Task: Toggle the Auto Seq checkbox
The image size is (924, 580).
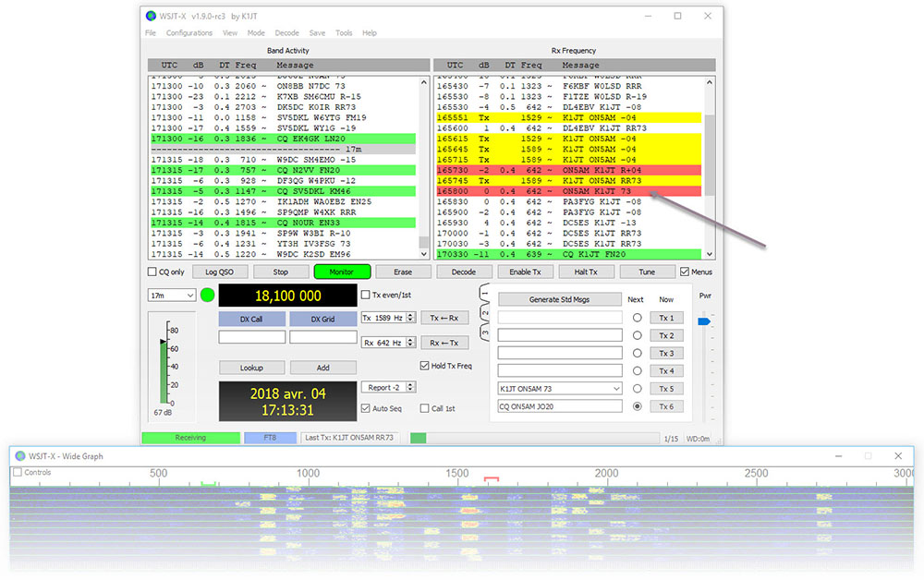Action: pyautogui.click(x=365, y=408)
